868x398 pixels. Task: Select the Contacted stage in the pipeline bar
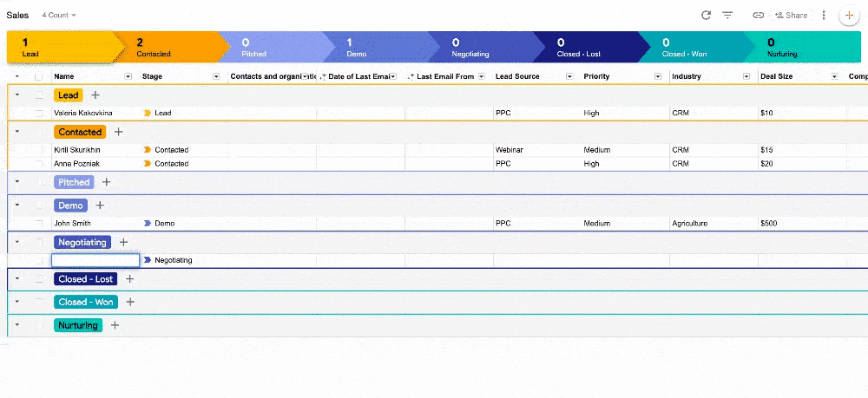point(173,47)
